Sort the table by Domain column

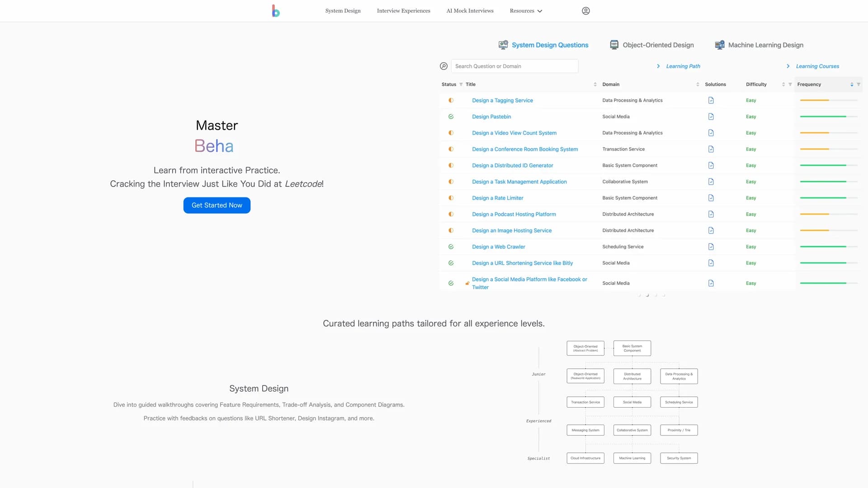[698, 84]
